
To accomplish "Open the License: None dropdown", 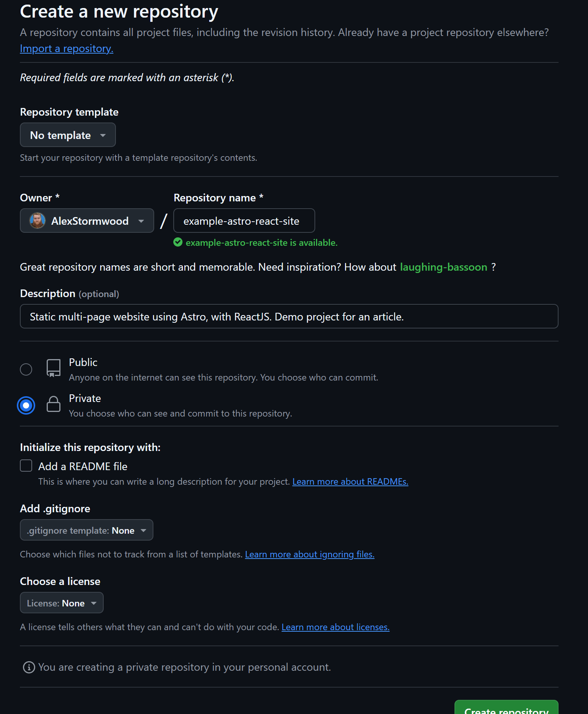I will coord(61,603).
